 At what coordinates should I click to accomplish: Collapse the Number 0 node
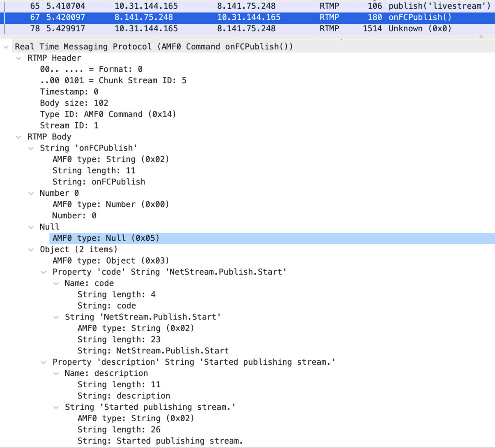[x=31, y=193]
